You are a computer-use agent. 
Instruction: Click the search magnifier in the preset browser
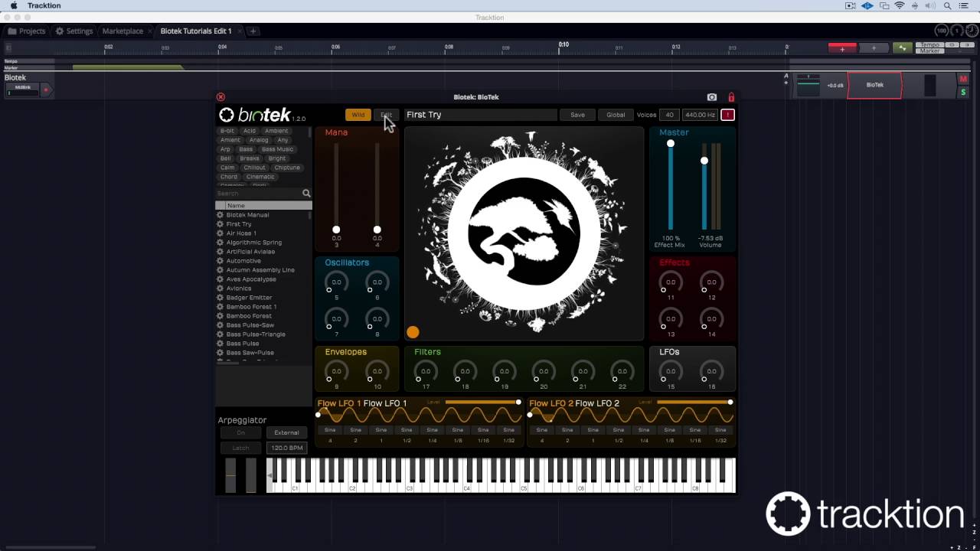pos(306,194)
